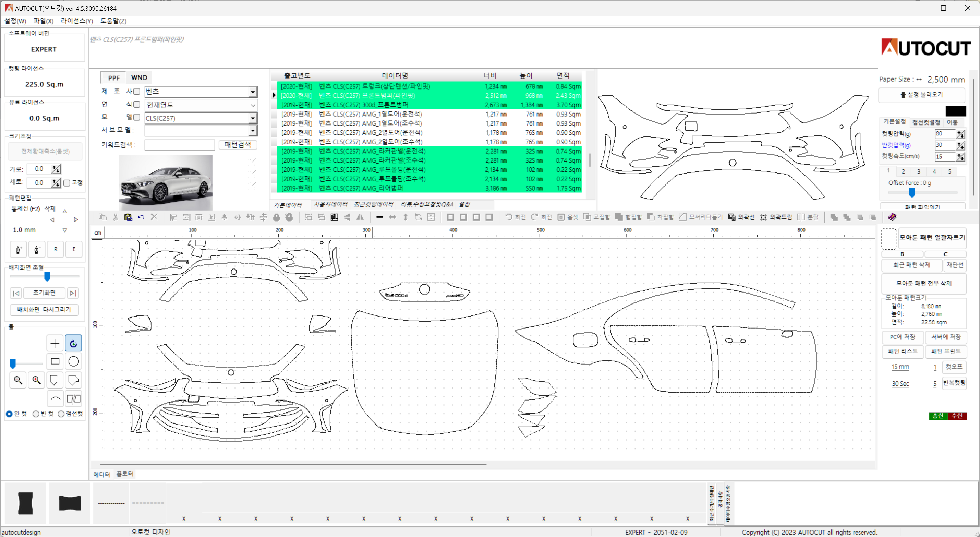
Task: Open the 도움말(Z) menu
Action: pyautogui.click(x=113, y=21)
